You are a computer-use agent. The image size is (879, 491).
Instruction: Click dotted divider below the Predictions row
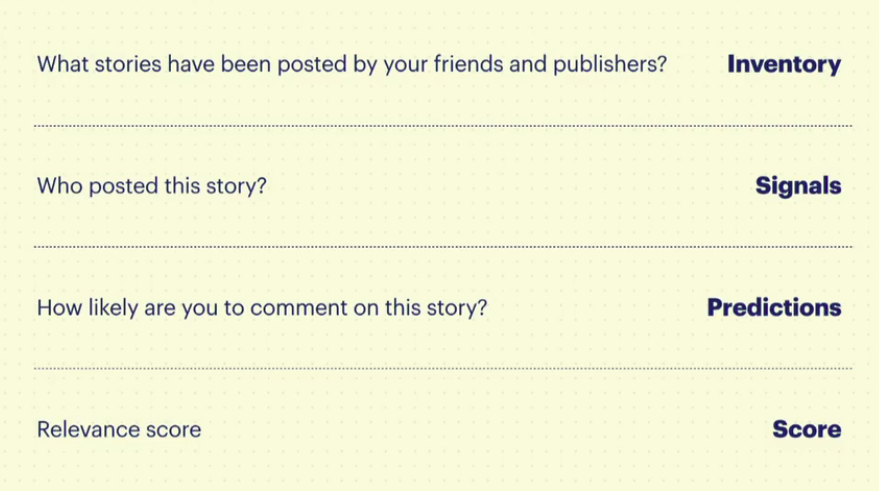(443, 368)
